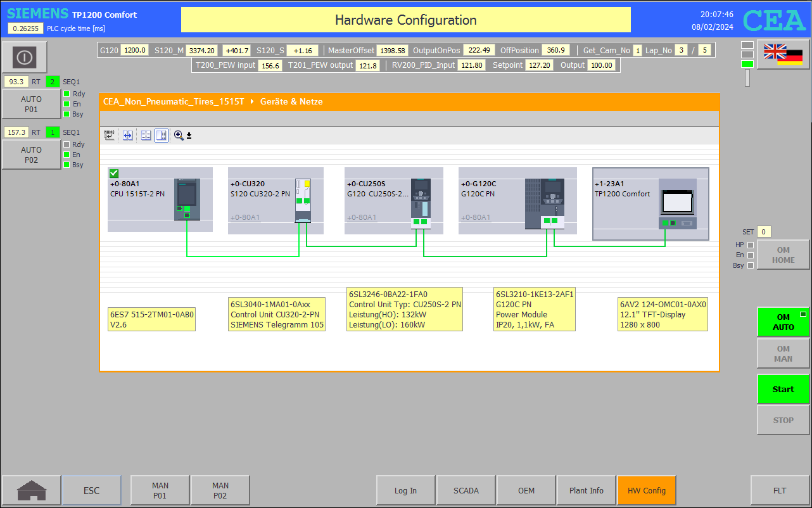This screenshot has width=812, height=508.
Task: Click the 6AV2 124-0MC01-0AX0 info note
Action: coord(663,314)
